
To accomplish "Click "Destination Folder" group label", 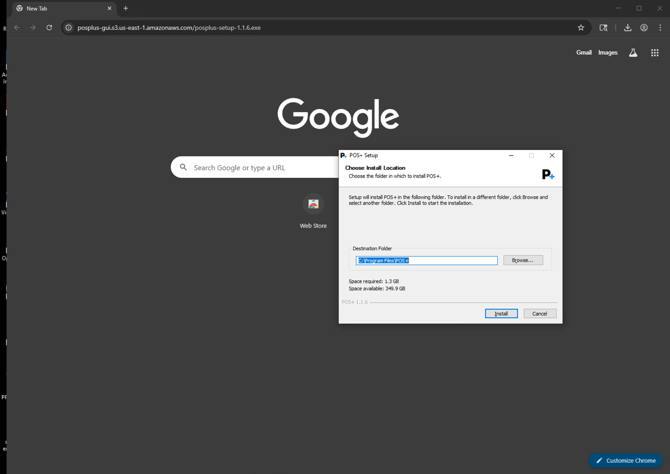I will click(x=372, y=248).
